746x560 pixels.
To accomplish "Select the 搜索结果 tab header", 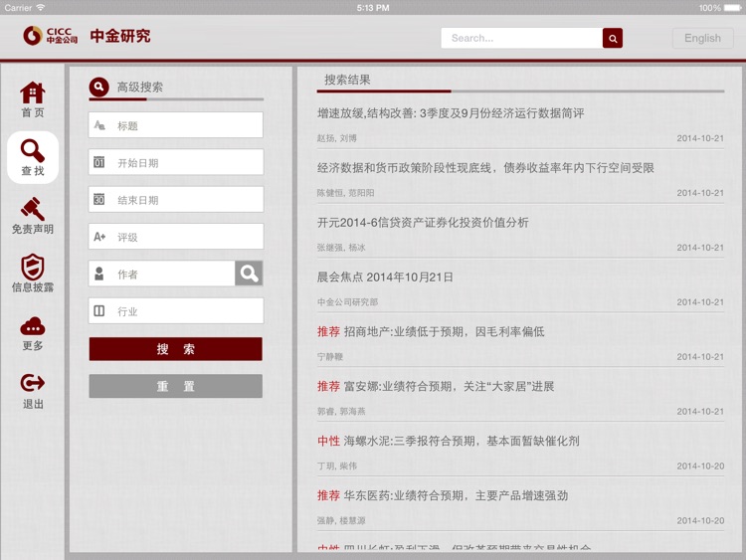I will coord(347,80).
